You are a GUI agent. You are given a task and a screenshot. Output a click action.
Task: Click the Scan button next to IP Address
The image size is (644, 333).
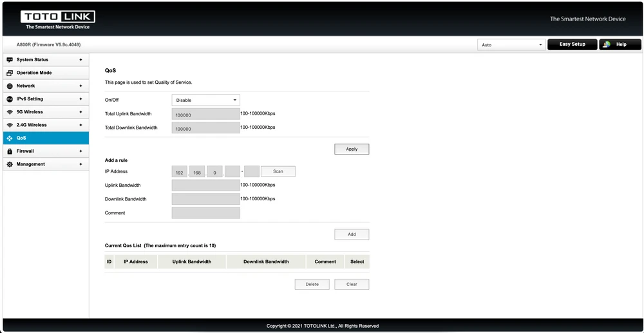[x=278, y=171]
